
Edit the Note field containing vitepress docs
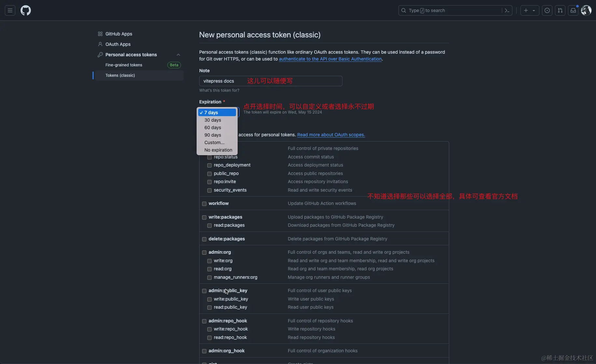click(270, 81)
